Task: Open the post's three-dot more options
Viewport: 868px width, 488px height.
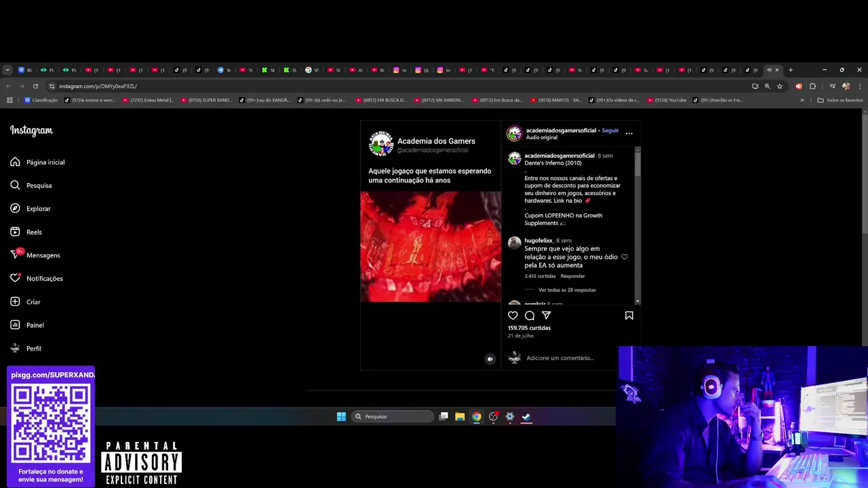Action: pos(629,134)
